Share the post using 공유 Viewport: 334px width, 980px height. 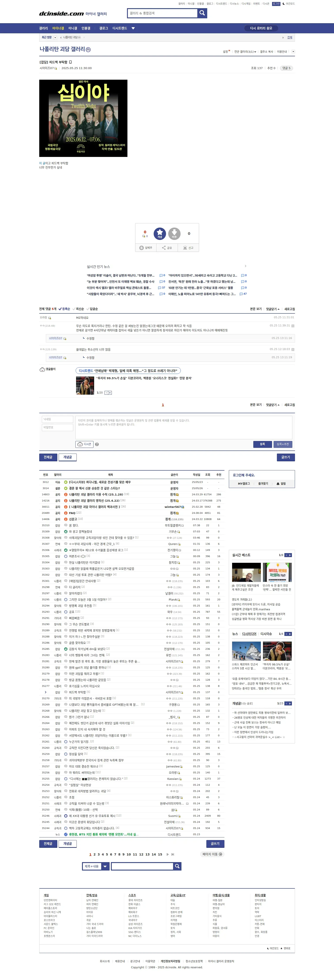[167, 248]
